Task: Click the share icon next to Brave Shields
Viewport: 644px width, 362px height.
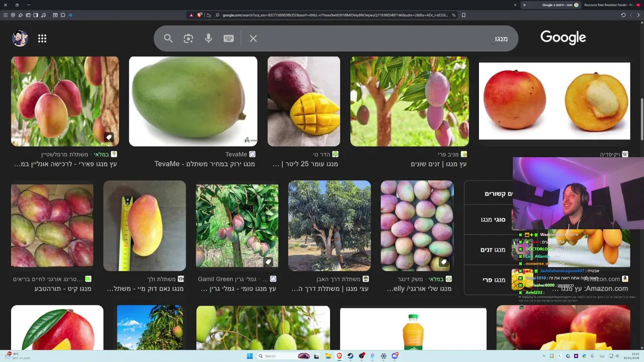Action: [209, 15]
